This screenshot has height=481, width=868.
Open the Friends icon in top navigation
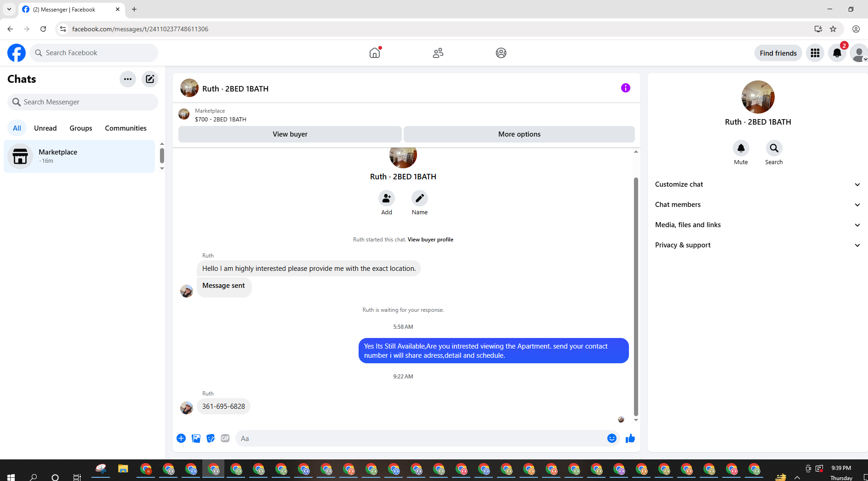pos(438,53)
